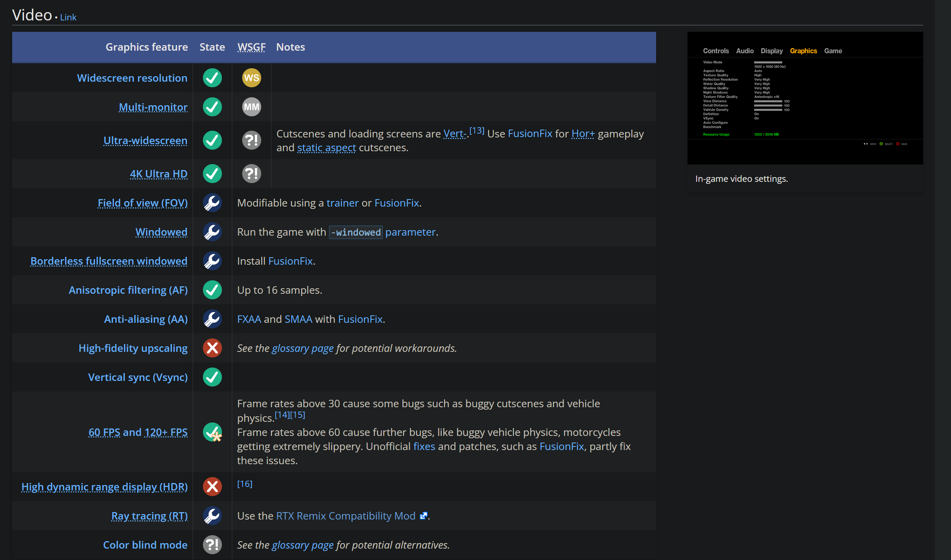The image size is (951, 560).
Task: Follow the Ray tracing (RT) link
Action: 150,516
